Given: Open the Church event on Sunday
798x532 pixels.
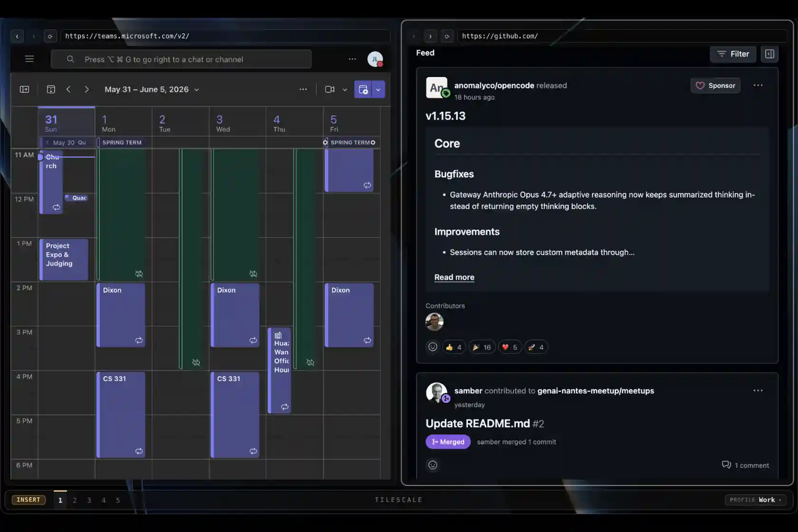Looking at the screenshot, I should (51, 183).
